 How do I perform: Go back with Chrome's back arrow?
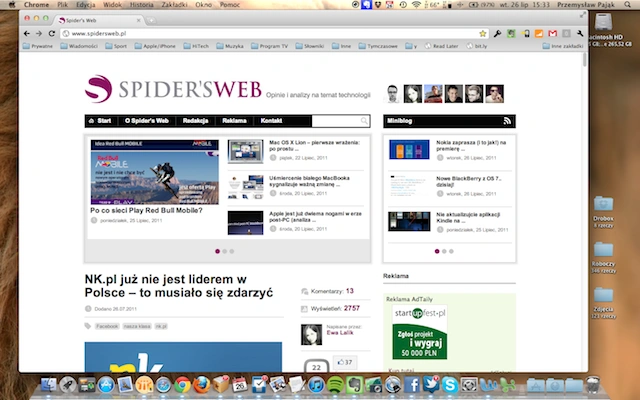[x=27, y=33]
